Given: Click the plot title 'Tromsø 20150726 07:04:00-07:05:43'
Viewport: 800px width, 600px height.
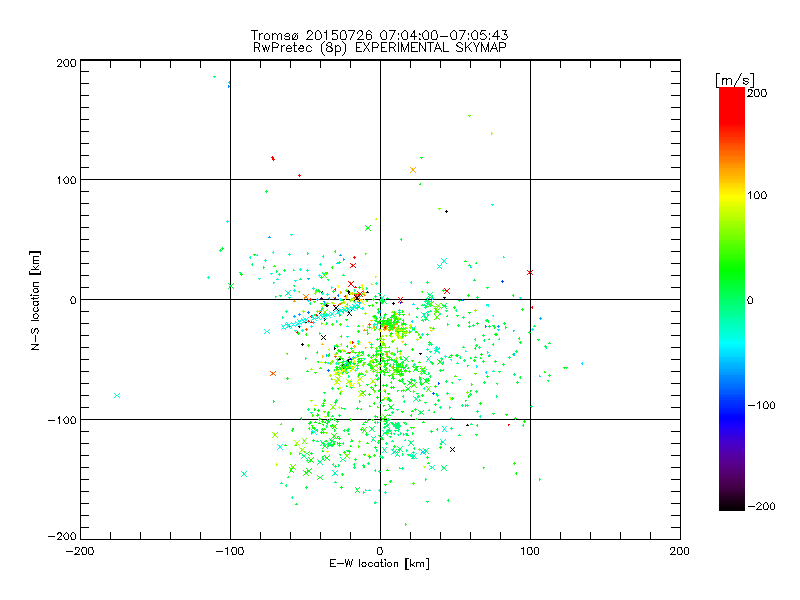Looking at the screenshot, I should pyautogui.click(x=379, y=35).
